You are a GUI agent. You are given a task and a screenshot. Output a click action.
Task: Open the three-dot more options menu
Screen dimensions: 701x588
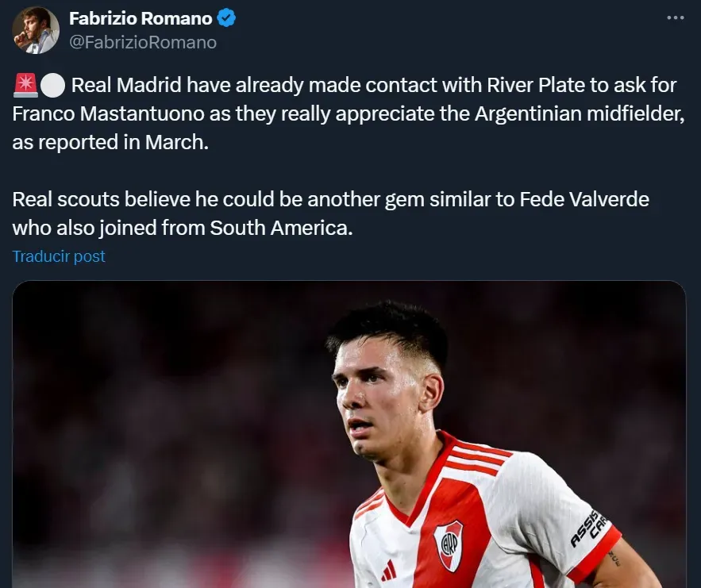[675, 18]
